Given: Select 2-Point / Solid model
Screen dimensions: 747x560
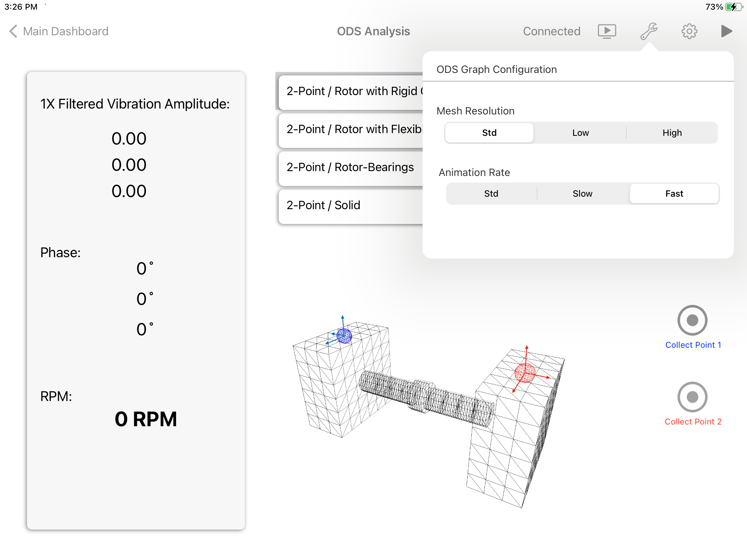Looking at the screenshot, I should point(323,206).
